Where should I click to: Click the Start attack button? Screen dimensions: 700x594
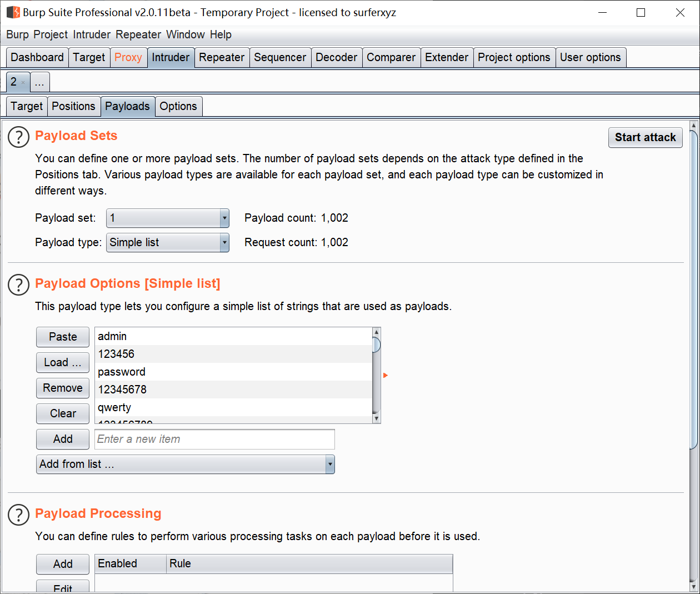click(646, 137)
